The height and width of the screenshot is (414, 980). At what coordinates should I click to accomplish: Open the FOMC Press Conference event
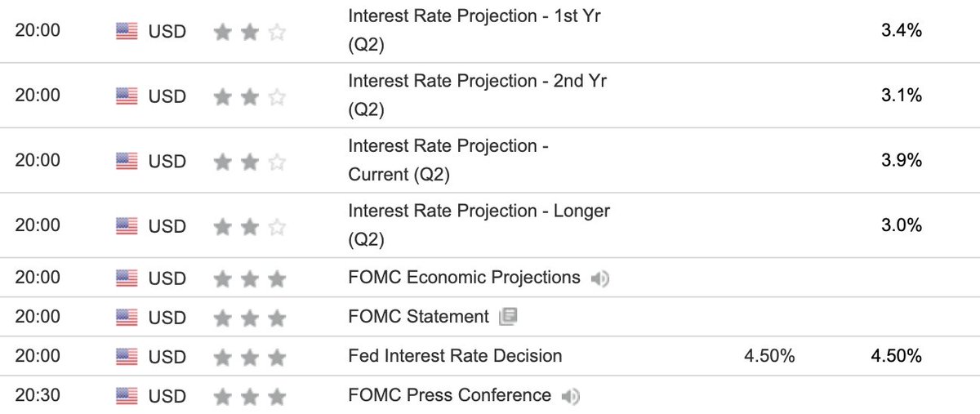click(449, 396)
